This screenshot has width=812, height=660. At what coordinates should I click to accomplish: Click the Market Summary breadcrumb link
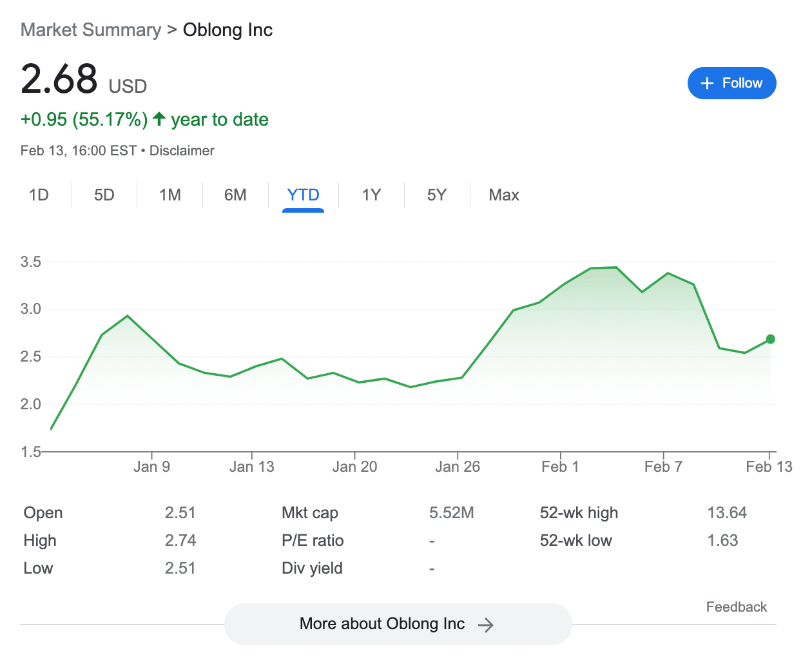pos(91,30)
